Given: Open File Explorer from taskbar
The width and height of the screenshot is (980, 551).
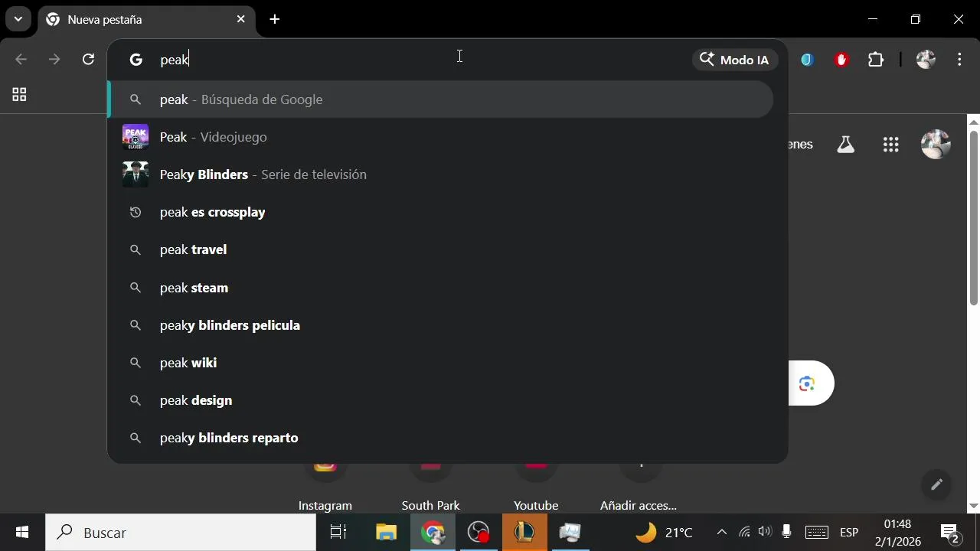Looking at the screenshot, I should (386, 533).
